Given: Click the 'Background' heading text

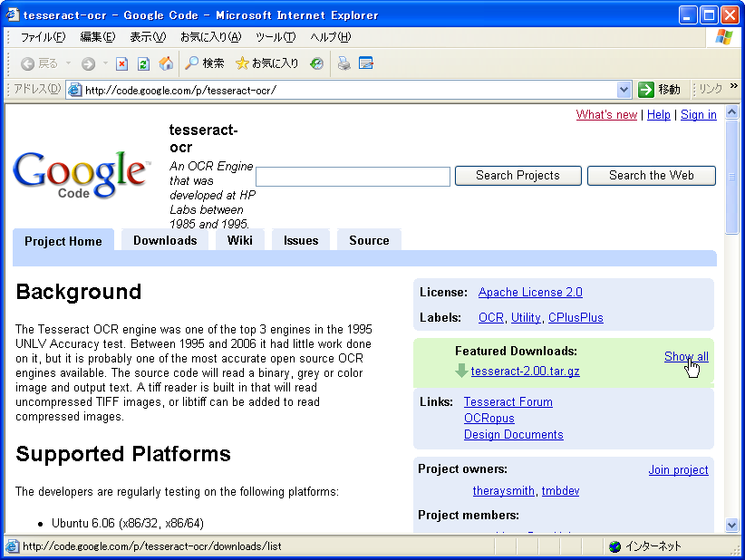Looking at the screenshot, I should [x=79, y=292].
